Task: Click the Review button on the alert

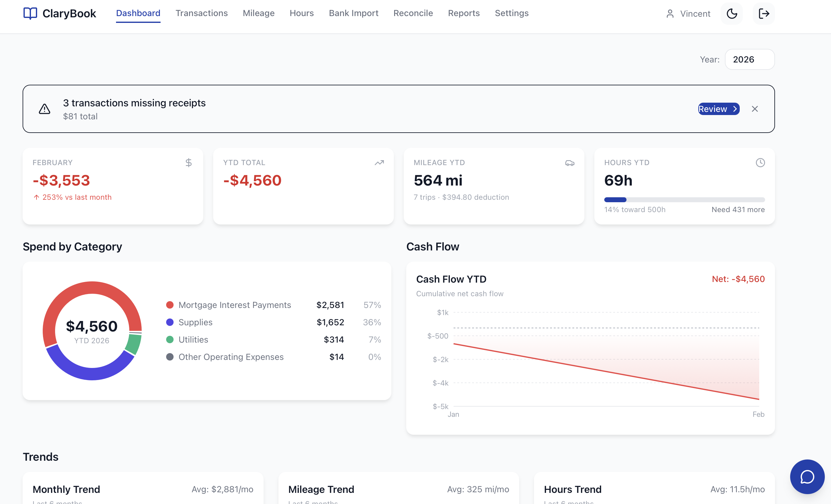Action: tap(718, 109)
